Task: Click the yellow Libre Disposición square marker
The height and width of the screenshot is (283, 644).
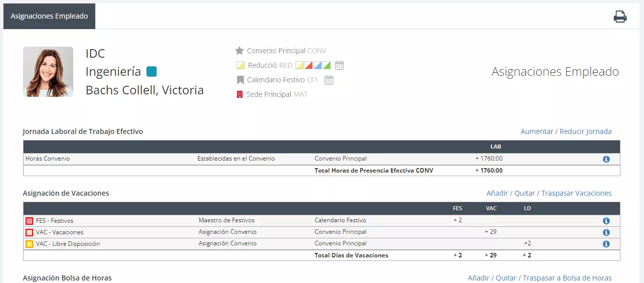Action: point(30,244)
